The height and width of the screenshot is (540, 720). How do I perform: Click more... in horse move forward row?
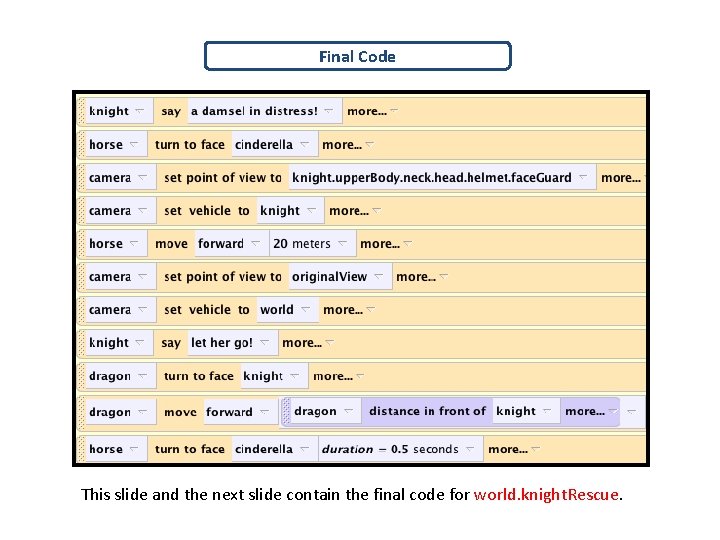pos(385,244)
